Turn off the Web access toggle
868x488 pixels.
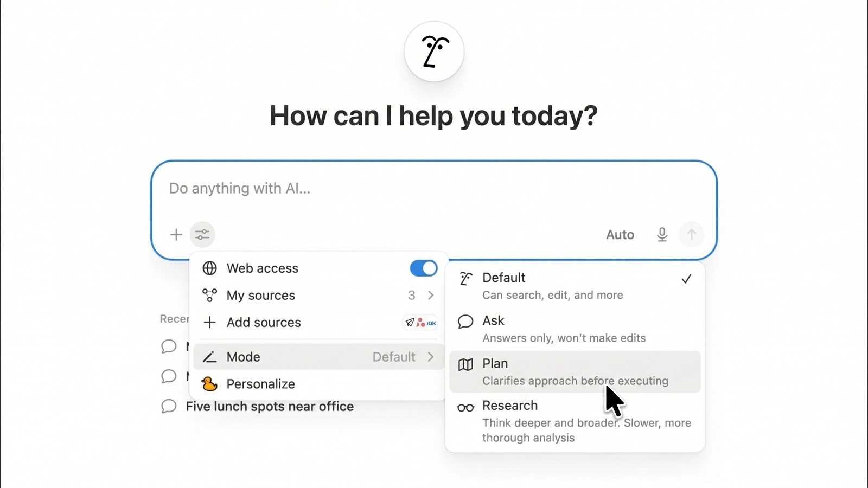(424, 268)
